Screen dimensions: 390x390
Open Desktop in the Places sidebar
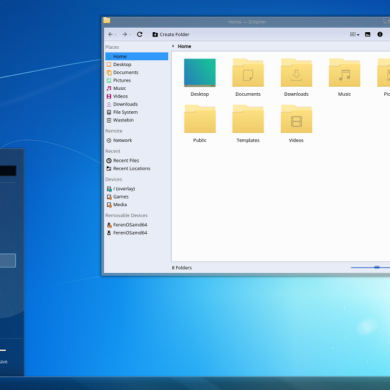pos(137,64)
